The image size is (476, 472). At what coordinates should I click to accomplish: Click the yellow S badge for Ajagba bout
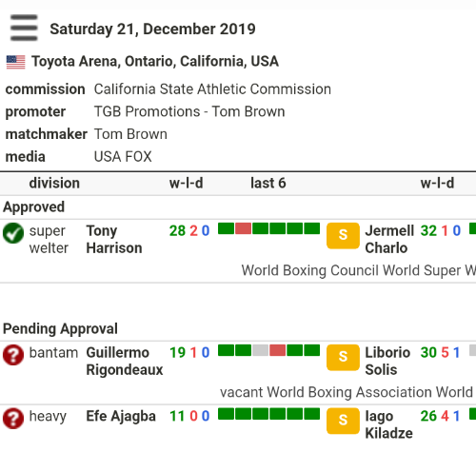click(343, 421)
